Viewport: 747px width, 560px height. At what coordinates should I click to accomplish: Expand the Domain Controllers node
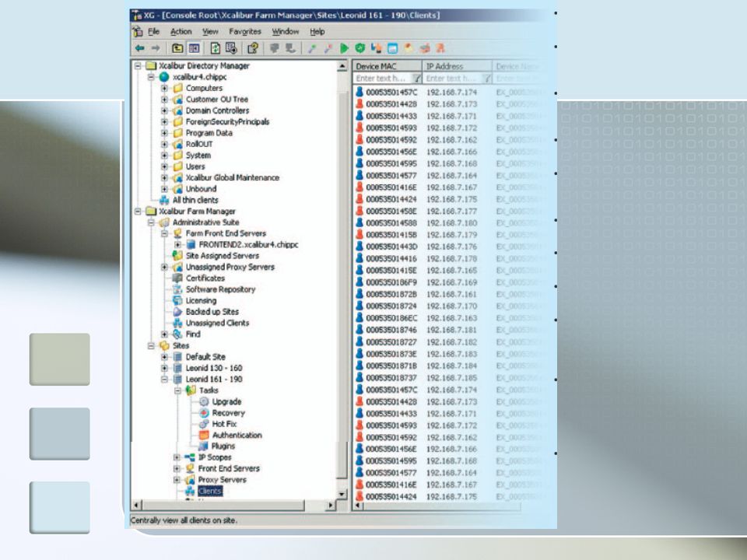(164, 110)
